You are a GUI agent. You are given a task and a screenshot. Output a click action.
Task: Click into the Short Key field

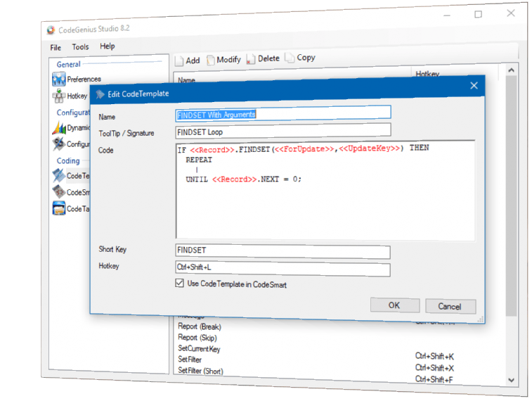pyautogui.click(x=283, y=251)
